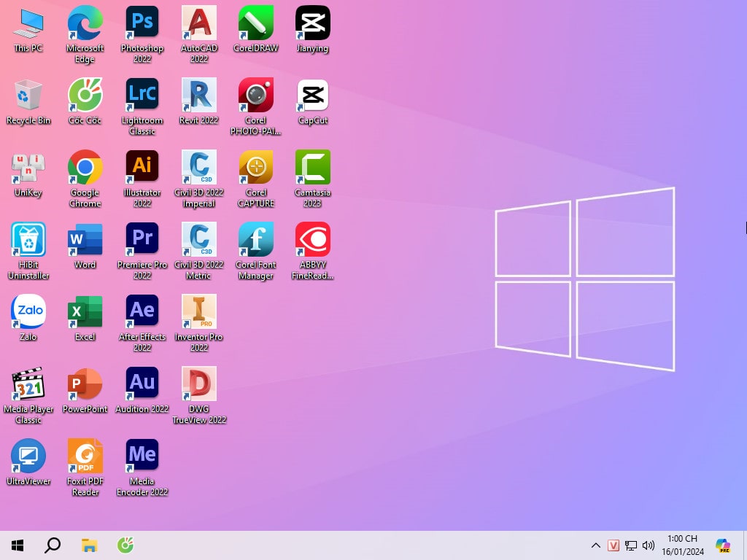Select the PowerPoint desktop icon
Viewport: 747px width, 560px height.
coord(85,391)
